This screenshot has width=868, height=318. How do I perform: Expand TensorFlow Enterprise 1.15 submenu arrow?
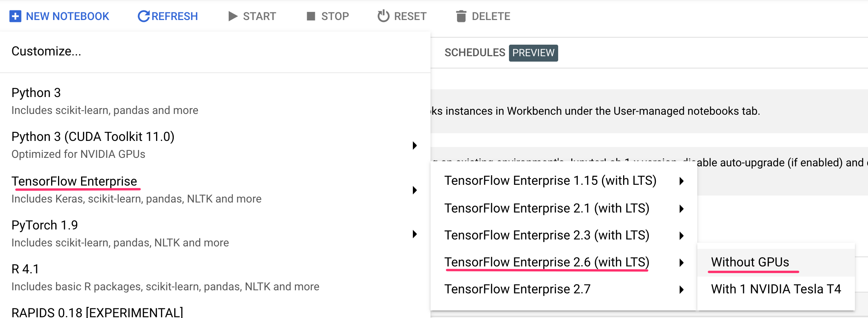[682, 181]
